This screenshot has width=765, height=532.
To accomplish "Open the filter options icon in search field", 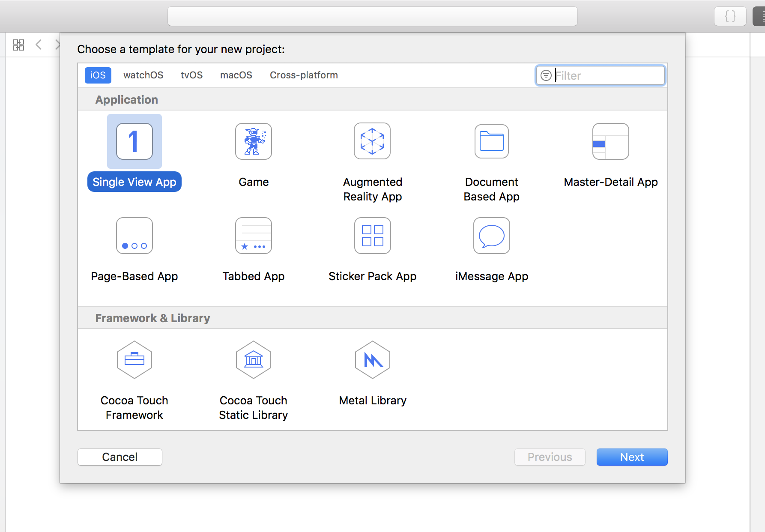I will click(x=546, y=76).
